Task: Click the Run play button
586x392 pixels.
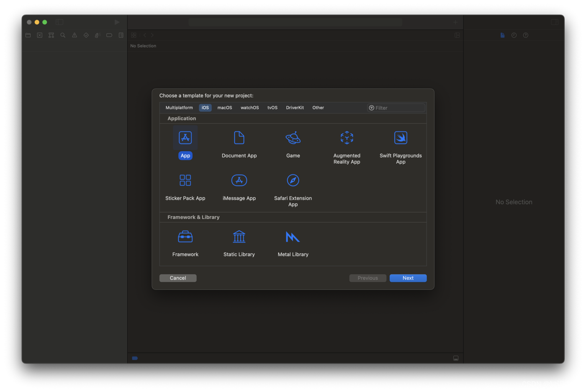Action: point(117,22)
